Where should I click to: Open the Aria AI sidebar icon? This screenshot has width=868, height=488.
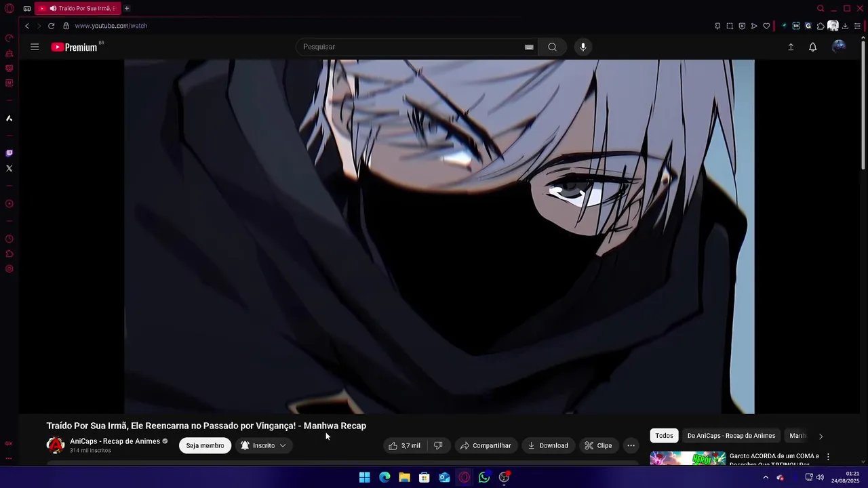[9, 119]
